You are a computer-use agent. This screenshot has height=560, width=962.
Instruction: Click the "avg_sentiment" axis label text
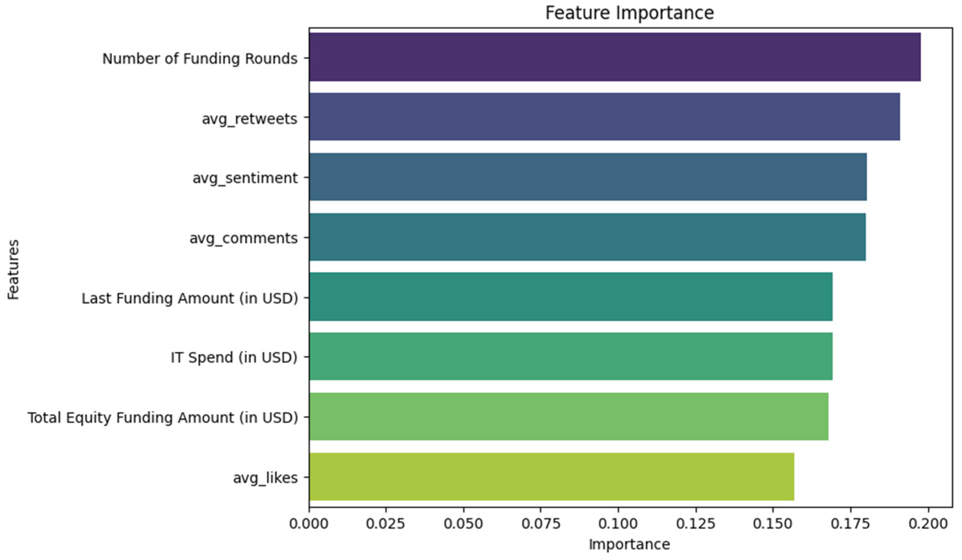click(x=245, y=178)
